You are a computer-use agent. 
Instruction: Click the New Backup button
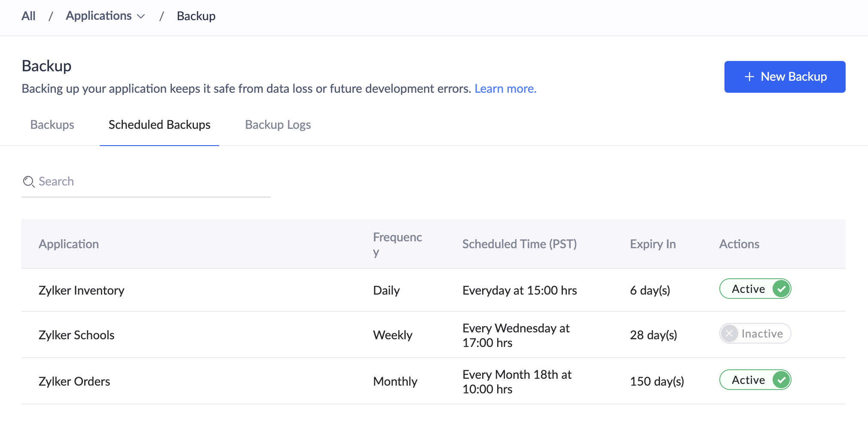point(785,76)
